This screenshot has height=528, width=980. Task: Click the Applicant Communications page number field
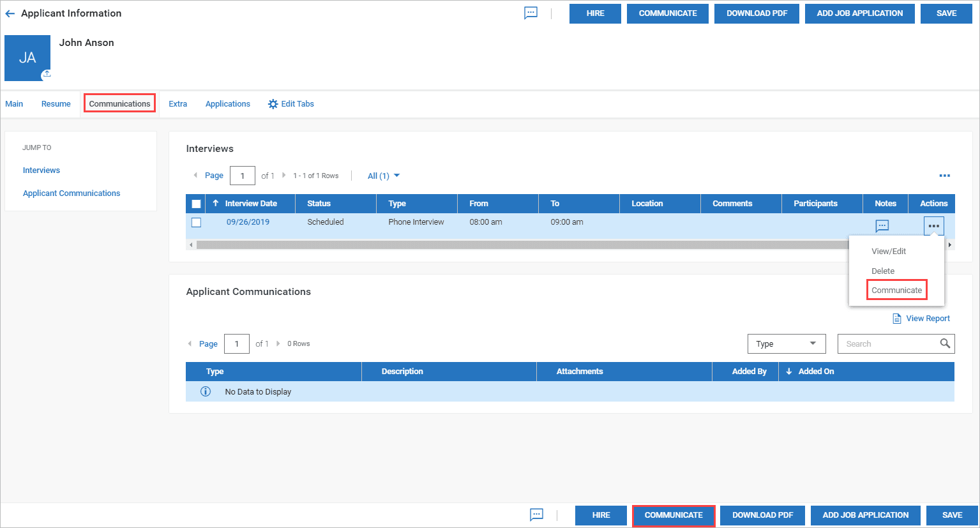point(237,343)
